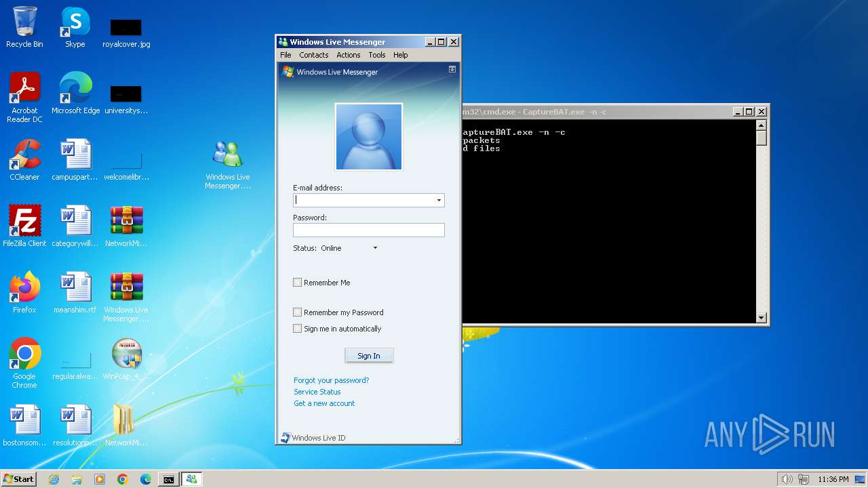Open the File menu in Messenger
The width and height of the screenshot is (868, 488).
click(x=285, y=55)
